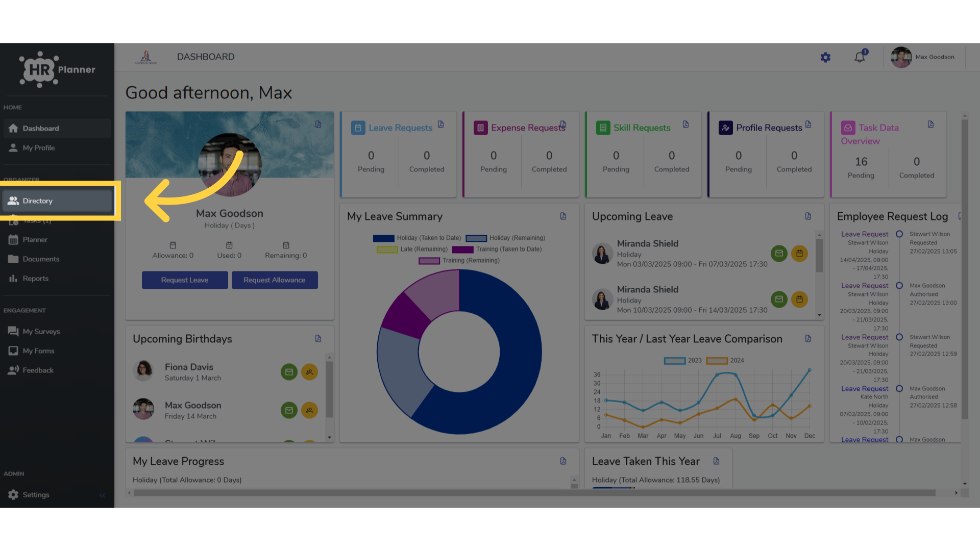This screenshot has width=980, height=551.
Task: Open the Skill Requests card document icon
Action: coord(686,124)
